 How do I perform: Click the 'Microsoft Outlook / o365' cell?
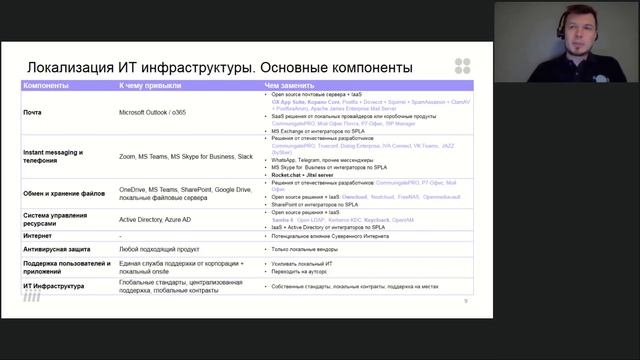[152, 112]
